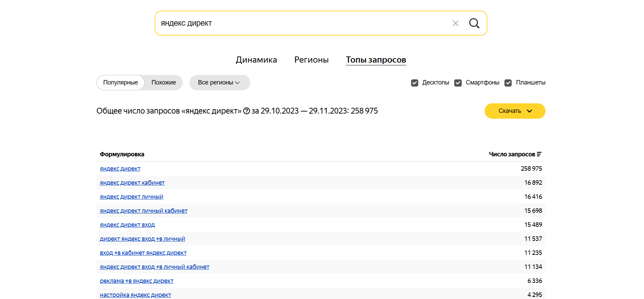
Task: Click the 4 295 count value
Action: coord(535,295)
